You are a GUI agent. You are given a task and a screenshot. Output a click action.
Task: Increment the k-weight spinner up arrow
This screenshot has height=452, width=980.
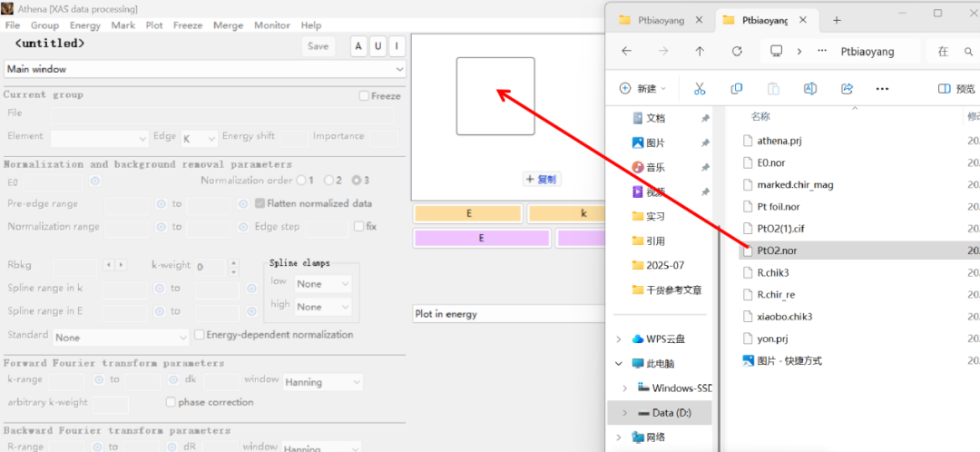pos(234,264)
